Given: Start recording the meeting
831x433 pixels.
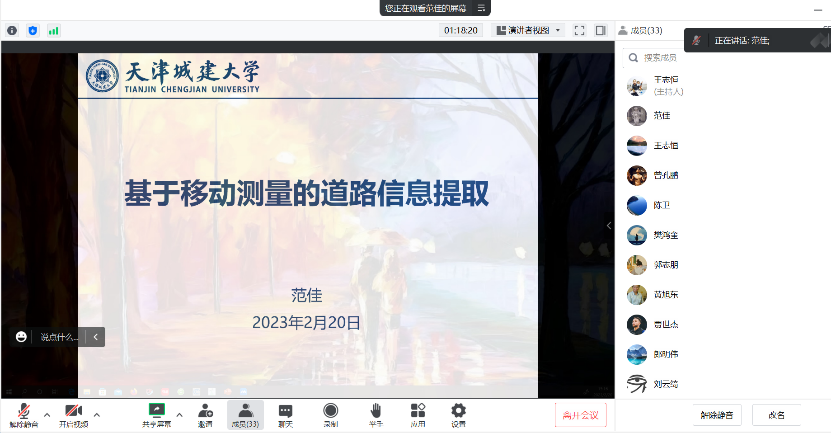Looking at the screenshot, I should click(x=331, y=415).
